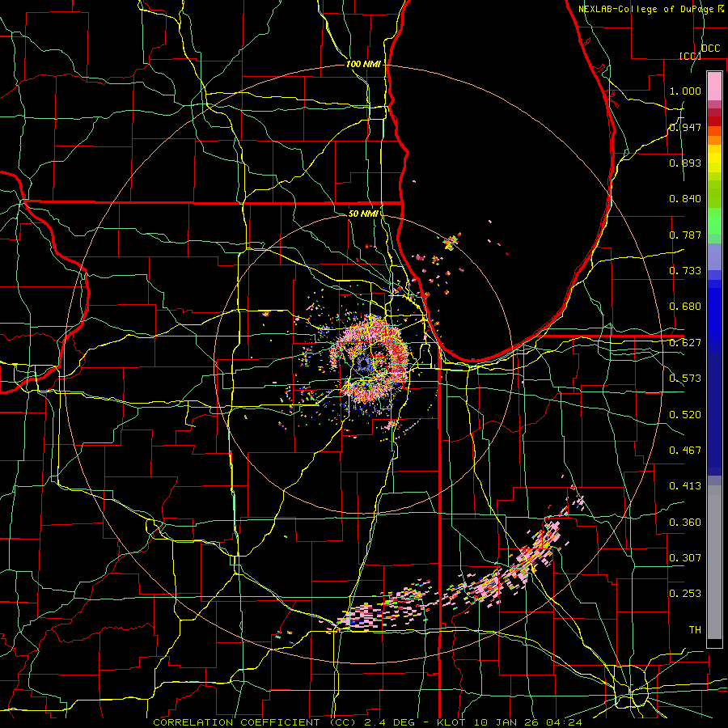Viewport: 728px width, 728px height.
Task: Click the 0.253 color scale label
Action: coord(685,594)
